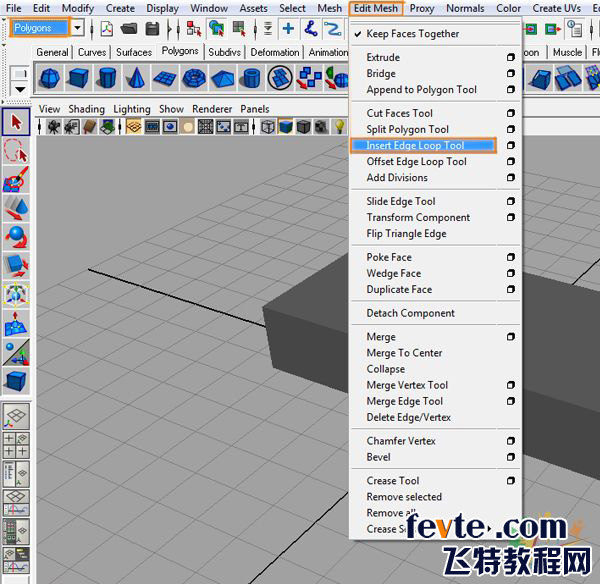The width and height of the screenshot is (600, 584).
Task: Toggle resolution gate panel icon
Action: tap(170, 127)
